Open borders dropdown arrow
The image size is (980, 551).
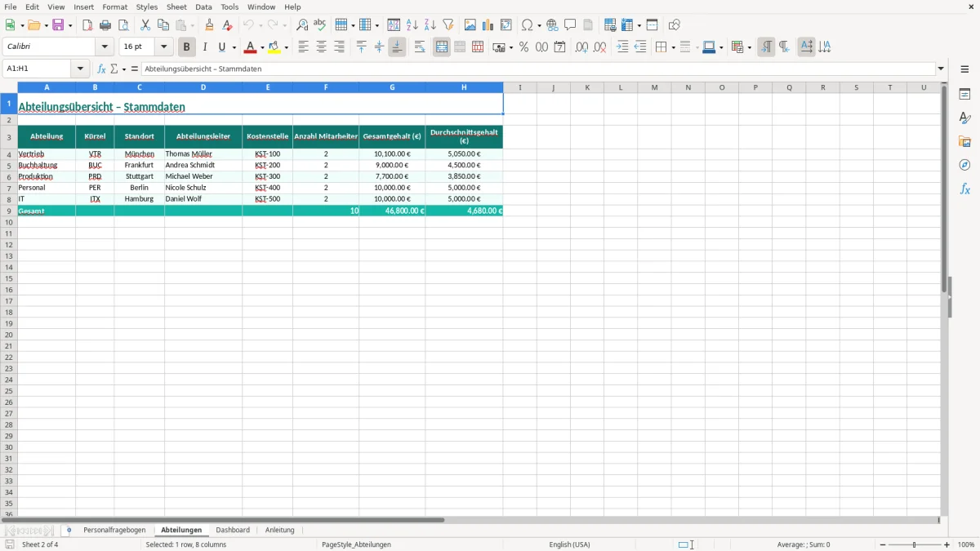(672, 47)
